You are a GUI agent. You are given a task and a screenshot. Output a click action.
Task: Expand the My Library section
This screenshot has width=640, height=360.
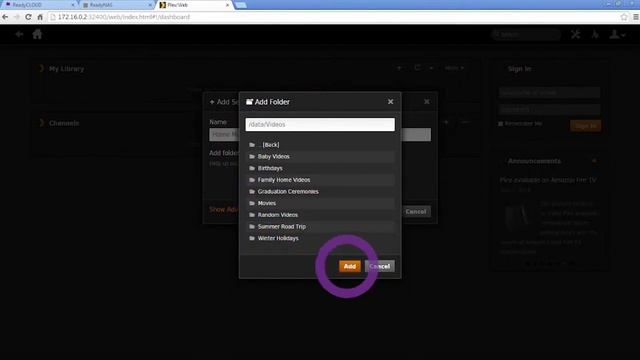click(x=41, y=69)
